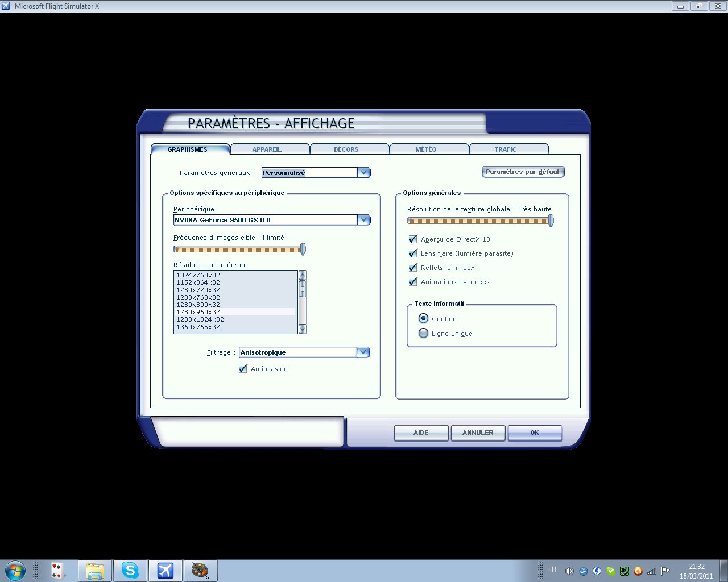728x582 pixels.
Task: Click the Résolution de la texture globale slider handle
Action: (x=551, y=221)
